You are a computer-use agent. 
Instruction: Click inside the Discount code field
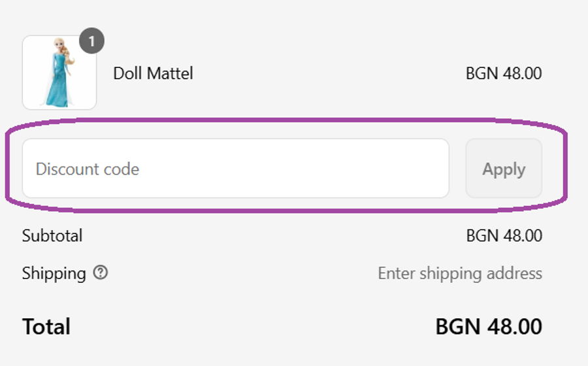235,169
